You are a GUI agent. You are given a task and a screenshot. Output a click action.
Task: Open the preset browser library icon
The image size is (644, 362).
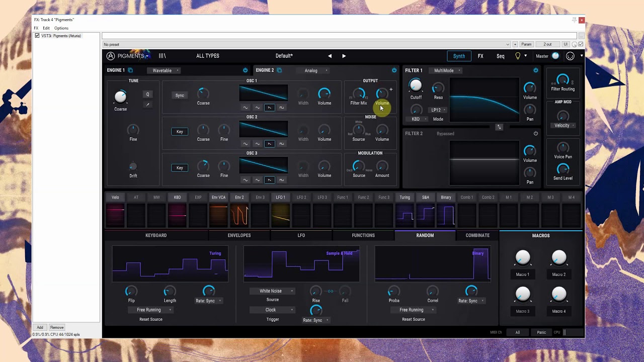tap(162, 56)
